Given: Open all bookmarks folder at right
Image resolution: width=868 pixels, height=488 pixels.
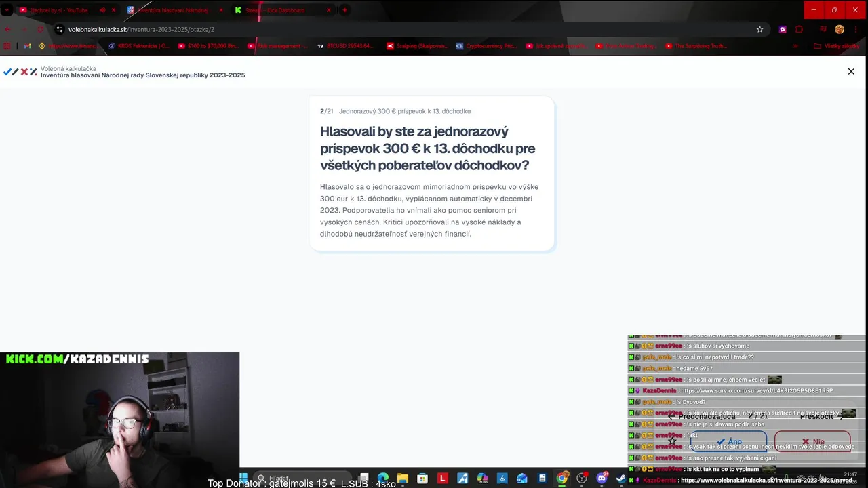Looking at the screenshot, I should [837, 46].
